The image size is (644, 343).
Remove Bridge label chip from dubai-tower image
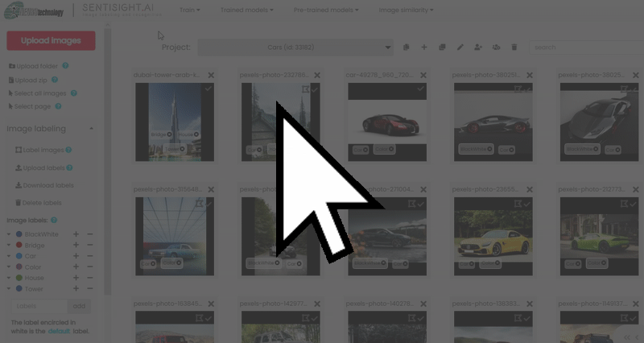point(169,134)
